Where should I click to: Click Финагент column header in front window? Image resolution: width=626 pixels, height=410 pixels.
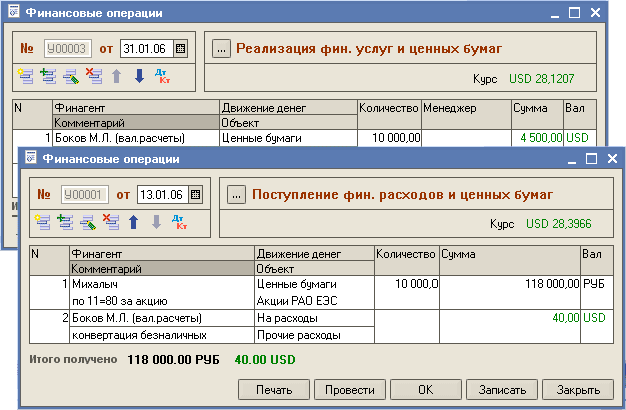coord(162,254)
